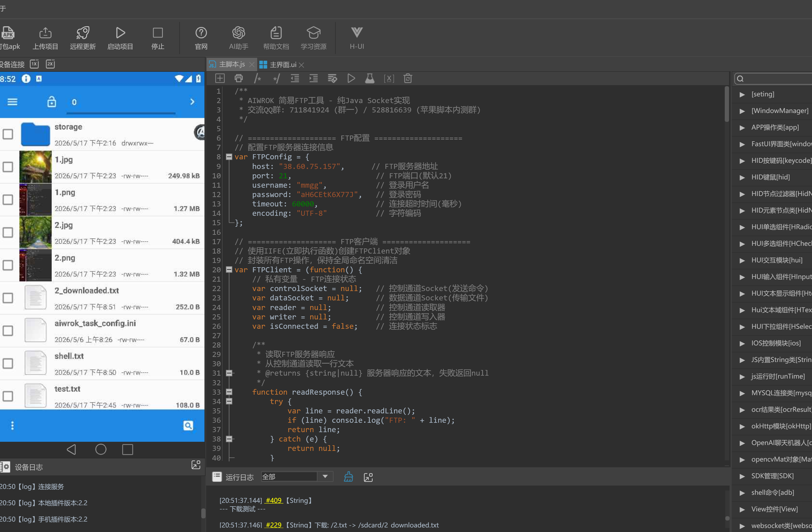The width and height of the screenshot is (812, 532).
Task: Start the project with 启动项目
Action: point(120,38)
